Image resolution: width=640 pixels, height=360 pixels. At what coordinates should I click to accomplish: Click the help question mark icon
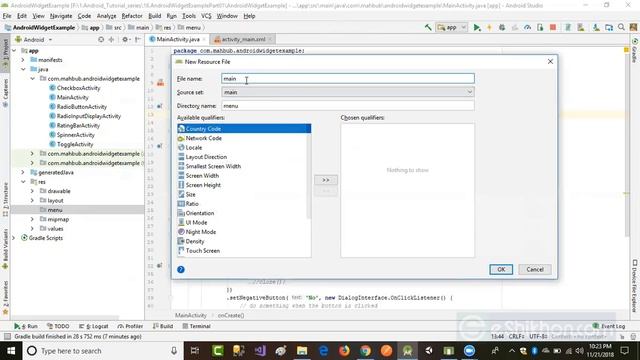[181, 269]
